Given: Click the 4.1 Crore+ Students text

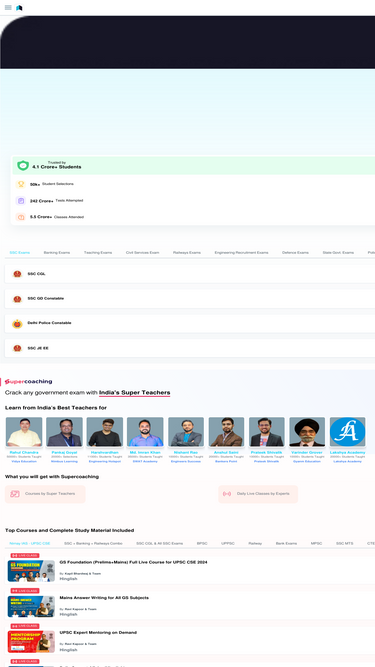Looking at the screenshot, I should click(x=57, y=167).
